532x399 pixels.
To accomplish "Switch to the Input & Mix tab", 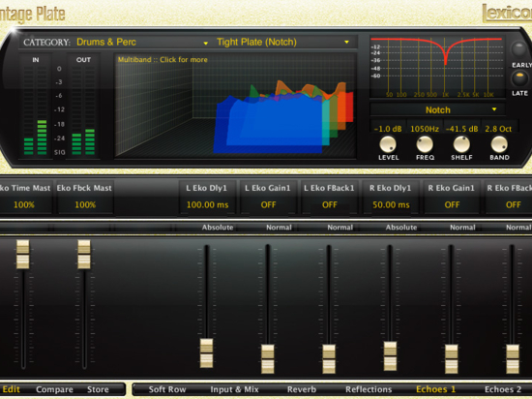I will [234, 389].
